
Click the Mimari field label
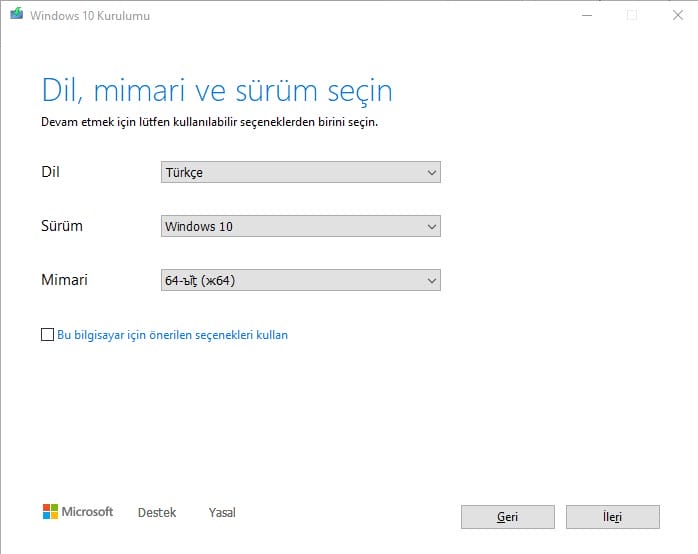[x=64, y=280]
